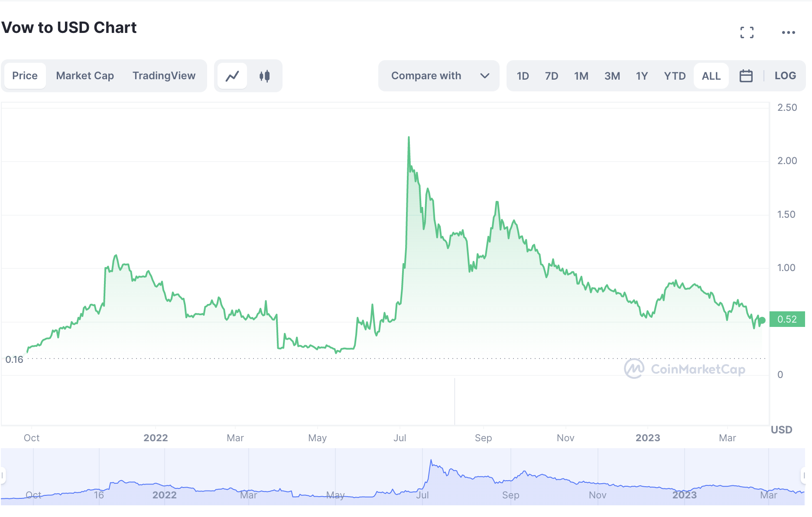The width and height of the screenshot is (812, 517).
Task: Switch to line chart view icon
Action: click(232, 76)
